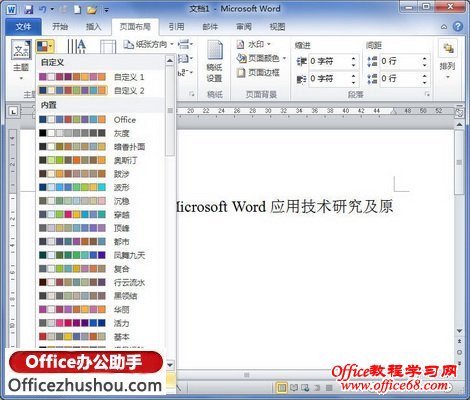Screen dimensions: 470x400
Task: Open the hyphenation dropdown
Action: pos(185,72)
